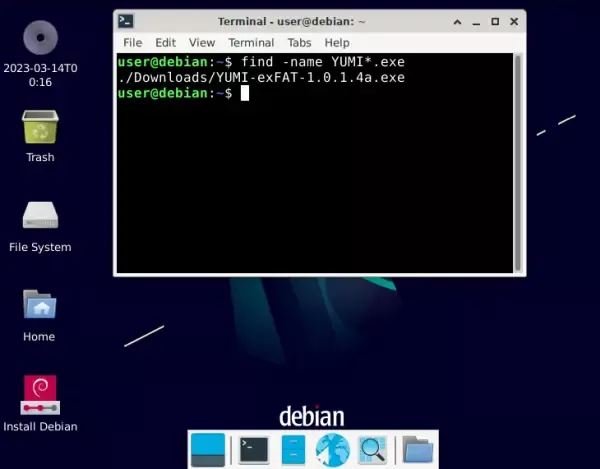
Task: Open the View menu in Terminal
Action: point(202,43)
